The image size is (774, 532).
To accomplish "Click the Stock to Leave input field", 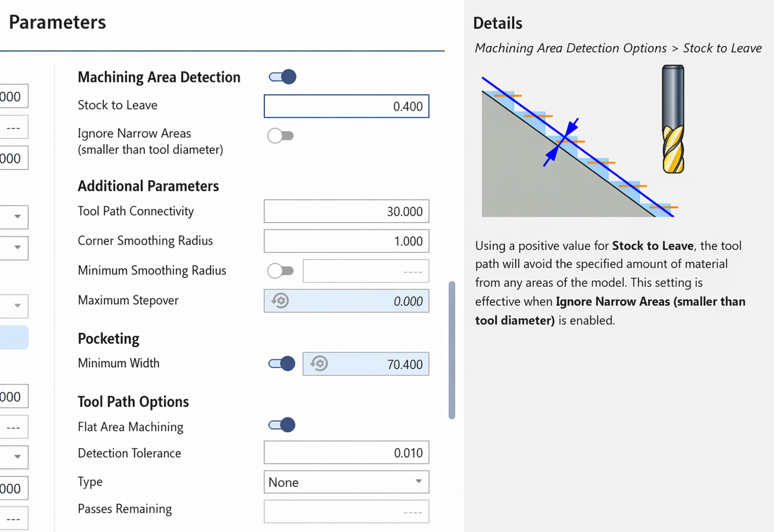I will pyautogui.click(x=346, y=106).
